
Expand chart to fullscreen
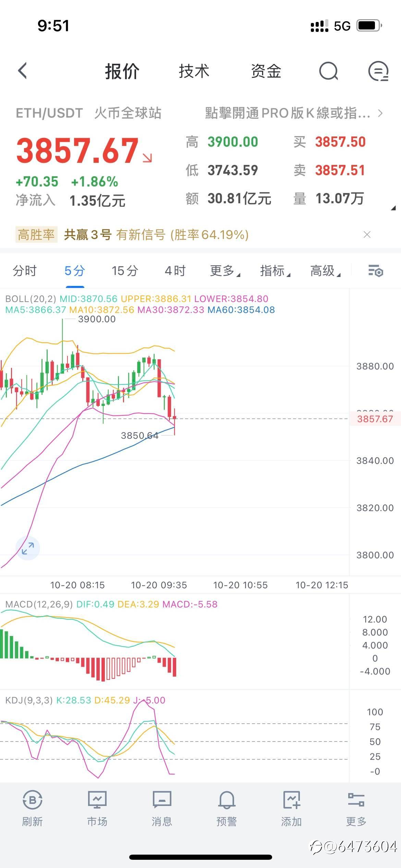pyautogui.click(x=28, y=548)
